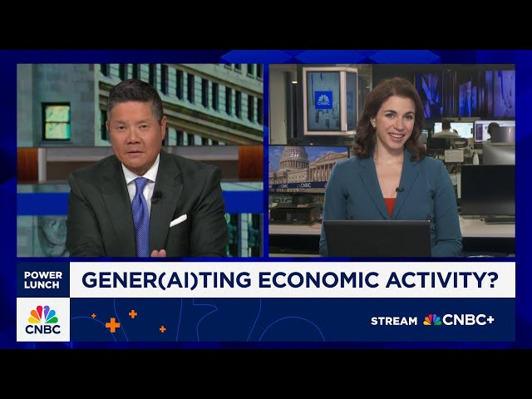This screenshot has width=532, height=399.
Task: Click the CNBC+ logo in the banner
Action: 459,320
